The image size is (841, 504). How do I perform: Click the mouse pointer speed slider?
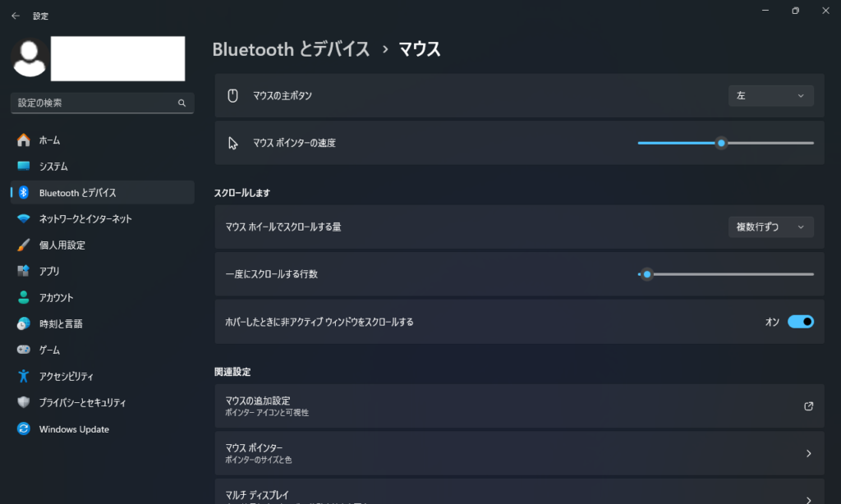721,143
